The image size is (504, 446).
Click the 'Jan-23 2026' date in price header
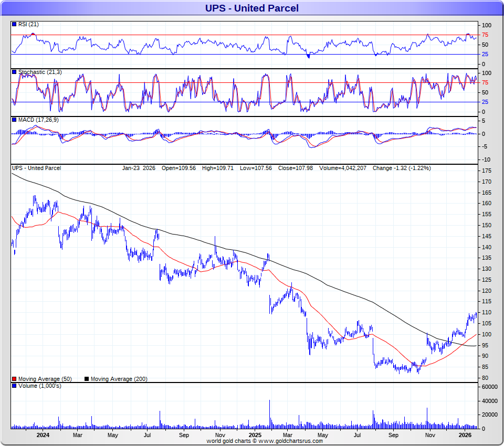[139, 168]
